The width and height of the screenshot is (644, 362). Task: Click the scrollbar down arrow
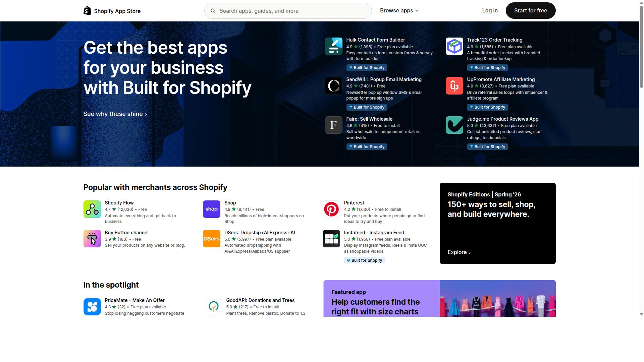click(x=641, y=314)
